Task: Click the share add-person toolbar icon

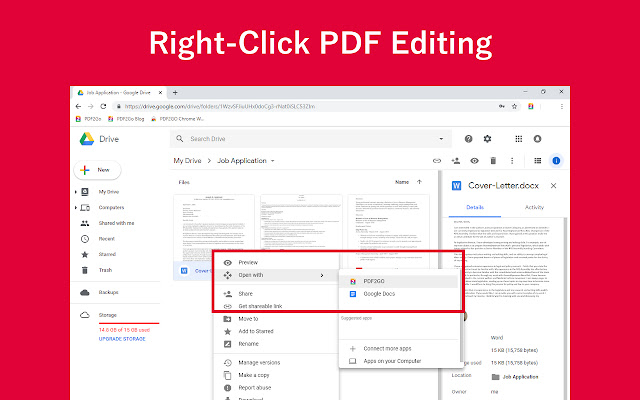Action: (x=456, y=161)
